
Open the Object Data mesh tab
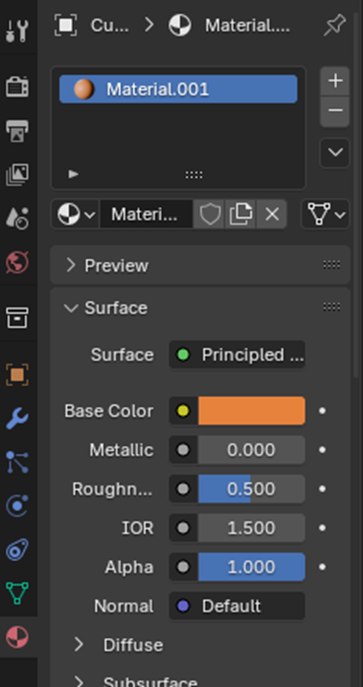click(x=18, y=593)
